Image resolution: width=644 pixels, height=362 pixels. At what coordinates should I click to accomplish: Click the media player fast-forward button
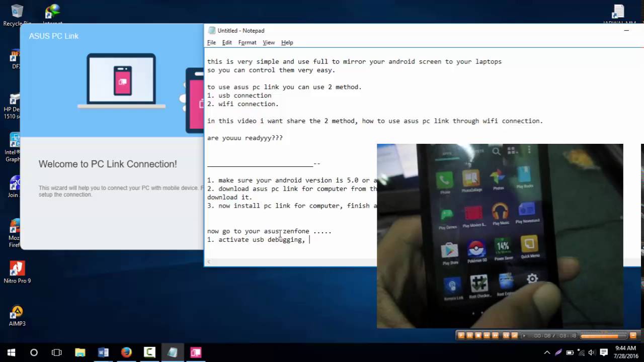(496, 335)
